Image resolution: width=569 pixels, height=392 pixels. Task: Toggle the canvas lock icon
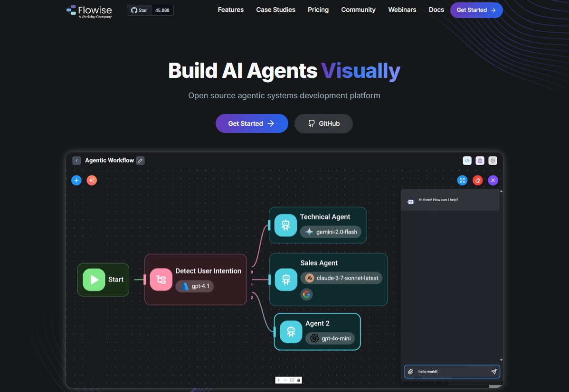pyautogui.click(x=299, y=380)
